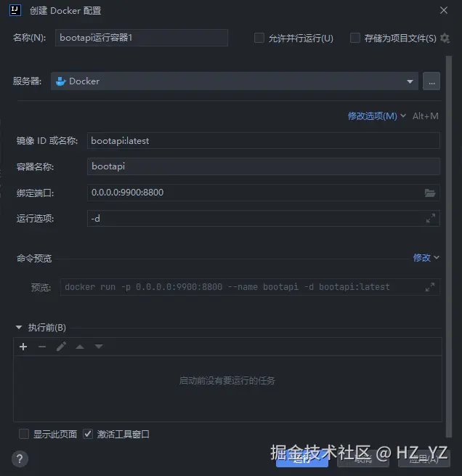Click the Docker whale icon in server field
This screenshot has height=476, width=462.
pos(61,81)
